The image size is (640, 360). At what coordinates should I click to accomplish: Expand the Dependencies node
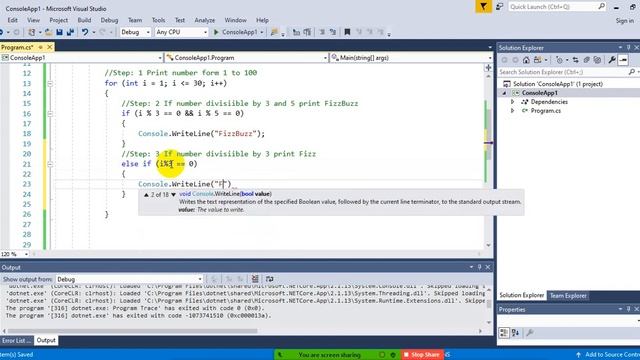[x=513, y=102]
